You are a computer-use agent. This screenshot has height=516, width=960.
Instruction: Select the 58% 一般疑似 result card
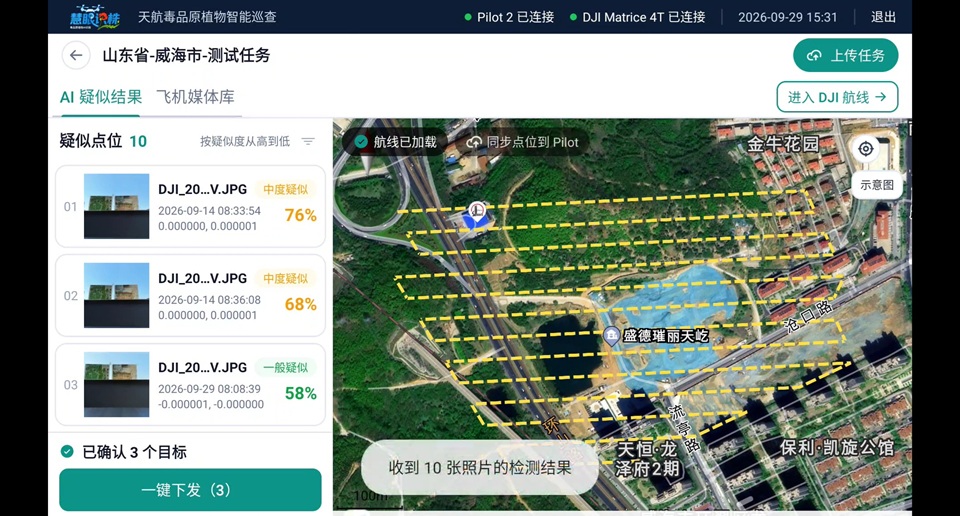tap(190, 384)
